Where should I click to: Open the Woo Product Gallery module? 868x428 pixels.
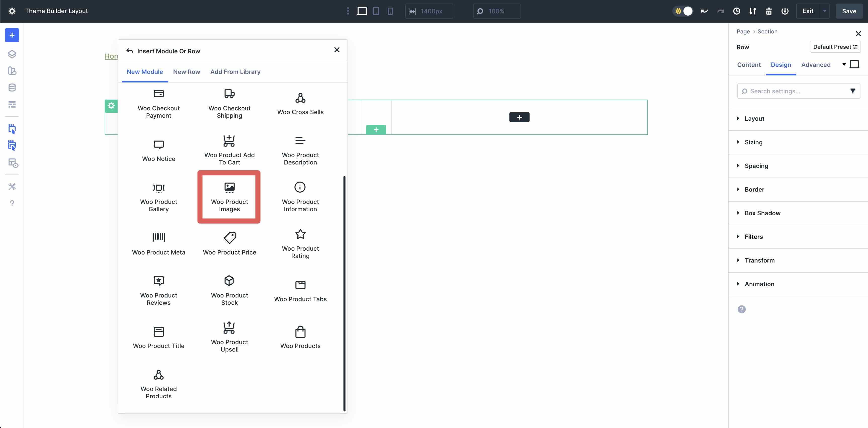pos(158,197)
